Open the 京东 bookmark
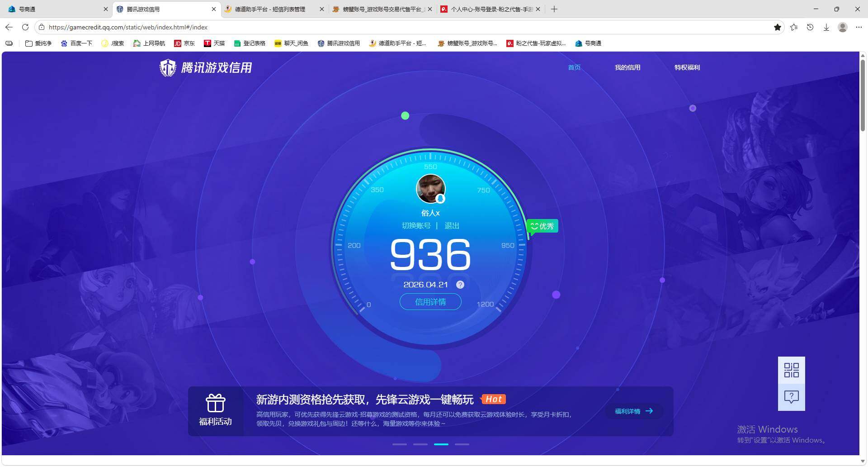The height and width of the screenshot is (467, 868). coord(184,43)
